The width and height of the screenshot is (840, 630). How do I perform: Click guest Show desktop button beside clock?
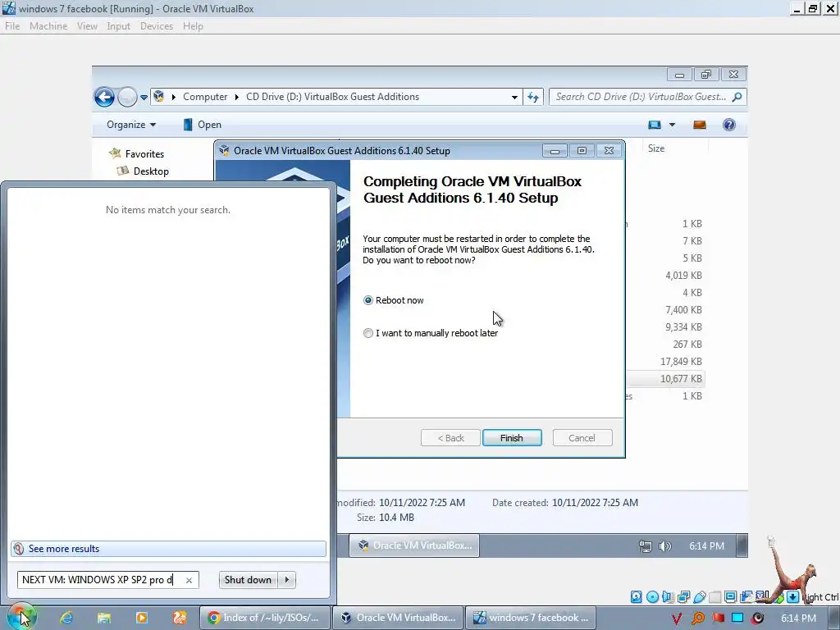pos(742,546)
